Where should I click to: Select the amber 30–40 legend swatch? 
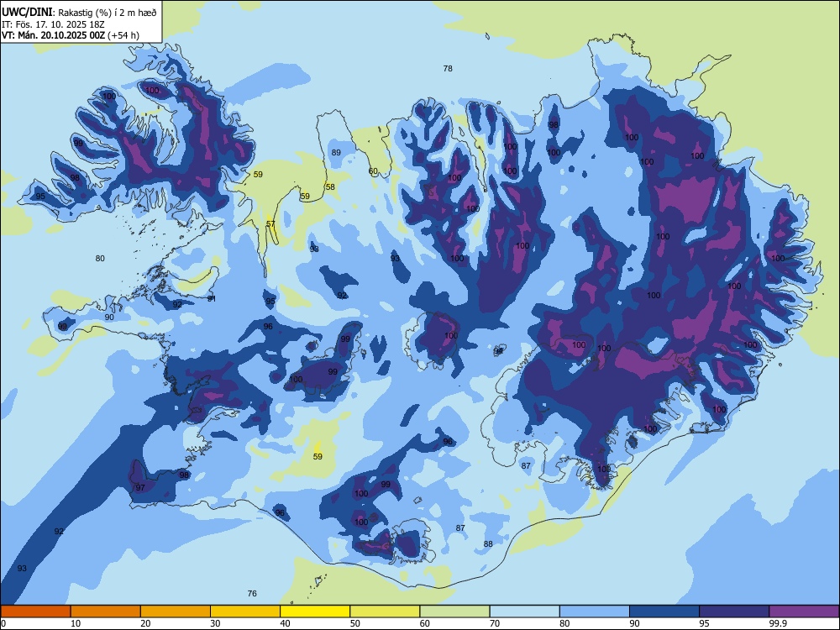pyautogui.click(x=245, y=612)
